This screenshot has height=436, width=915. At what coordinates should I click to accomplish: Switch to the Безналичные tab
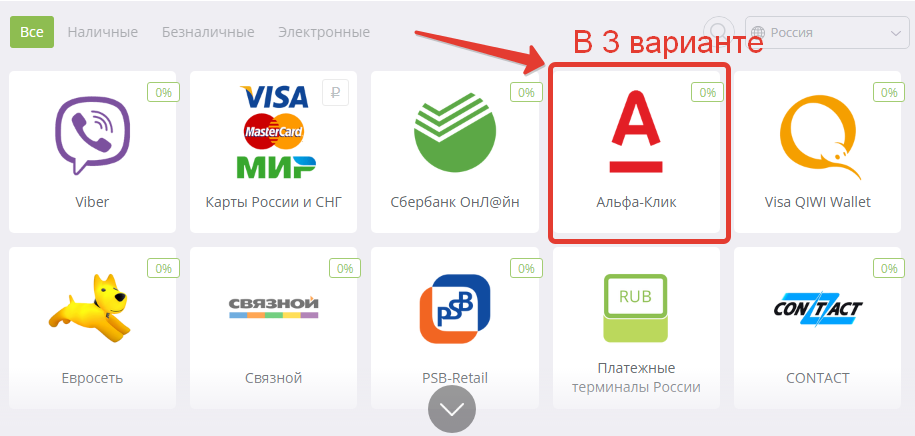208,32
